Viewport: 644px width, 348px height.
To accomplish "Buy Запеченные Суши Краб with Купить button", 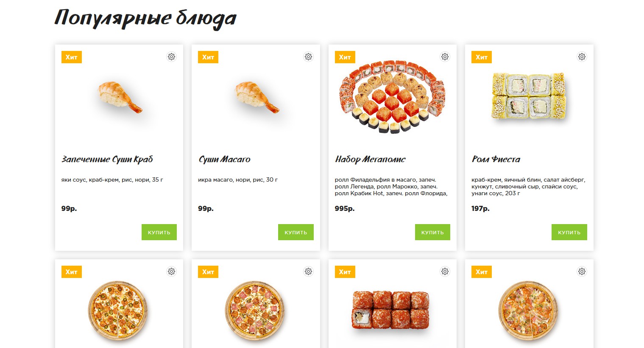I will [x=159, y=232].
